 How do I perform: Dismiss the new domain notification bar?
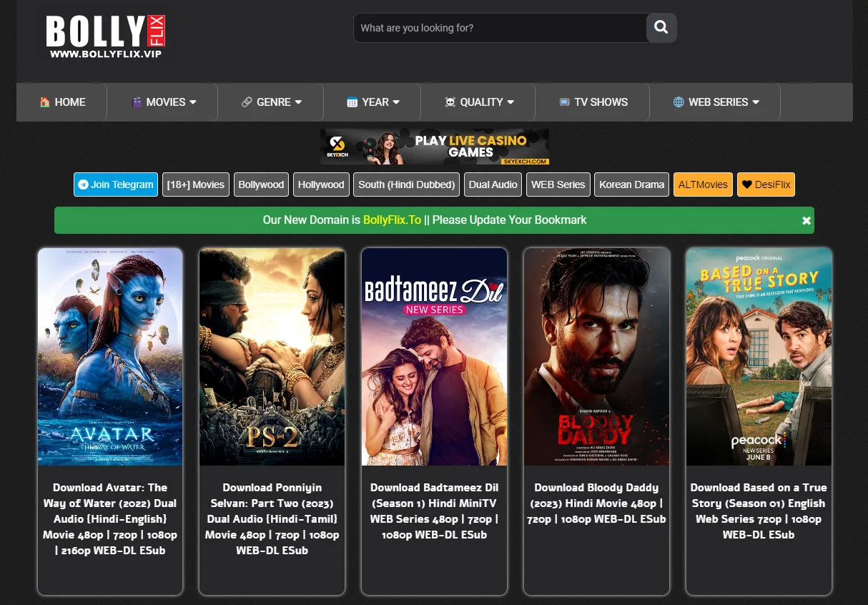(806, 220)
